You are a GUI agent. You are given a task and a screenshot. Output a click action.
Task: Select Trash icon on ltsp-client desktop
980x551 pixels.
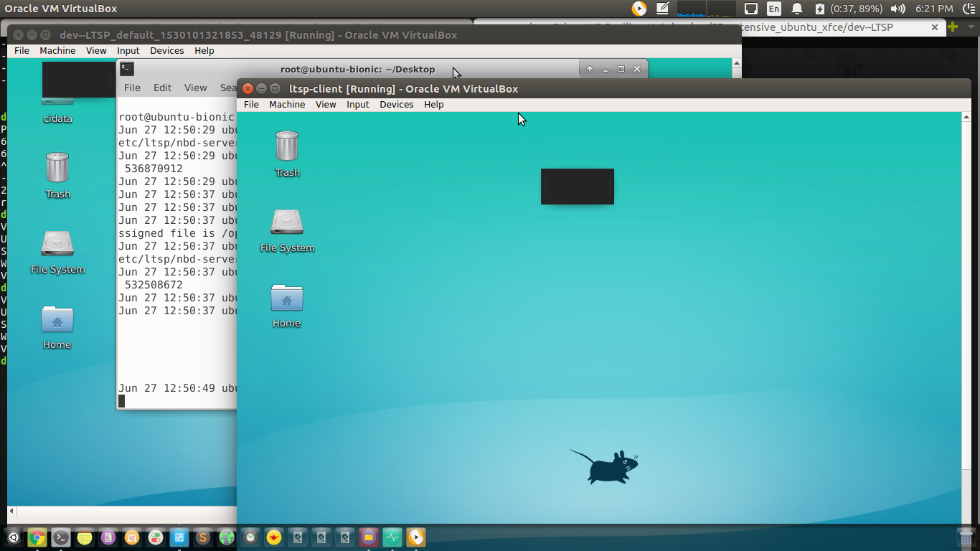pyautogui.click(x=287, y=154)
